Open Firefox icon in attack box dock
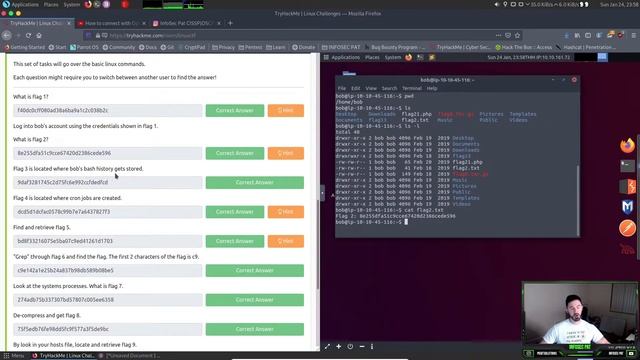Viewport: 640px width, 360px height. coord(627,145)
